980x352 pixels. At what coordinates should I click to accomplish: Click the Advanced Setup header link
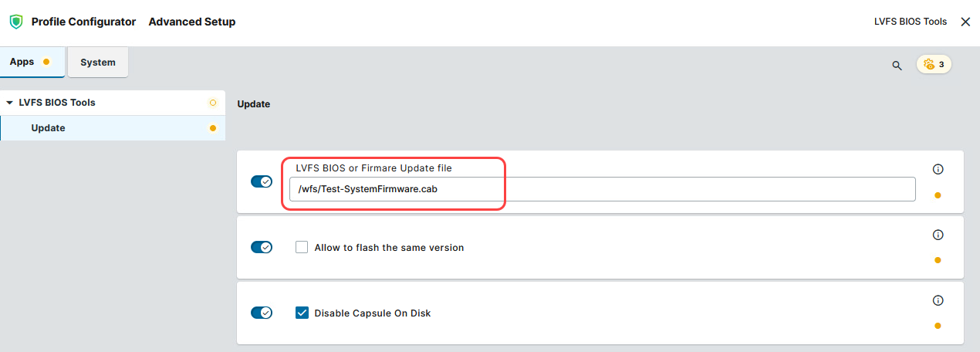pos(192,22)
